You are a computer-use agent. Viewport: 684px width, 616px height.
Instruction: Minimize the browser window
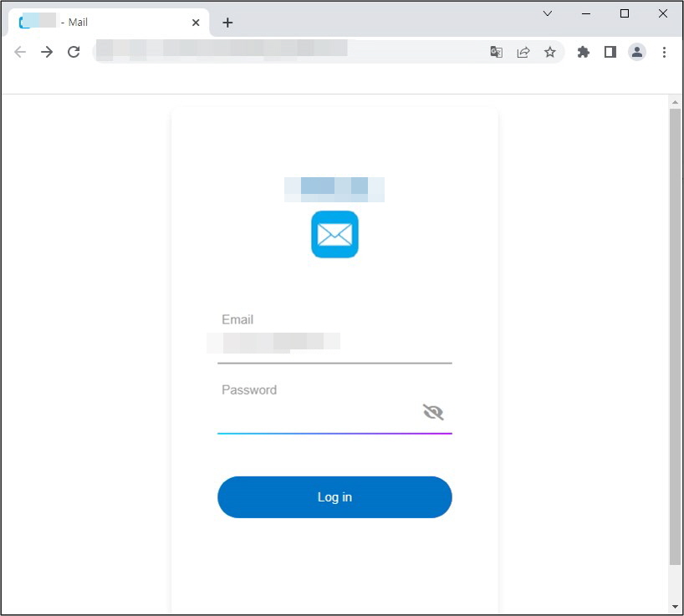coord(586,13)
